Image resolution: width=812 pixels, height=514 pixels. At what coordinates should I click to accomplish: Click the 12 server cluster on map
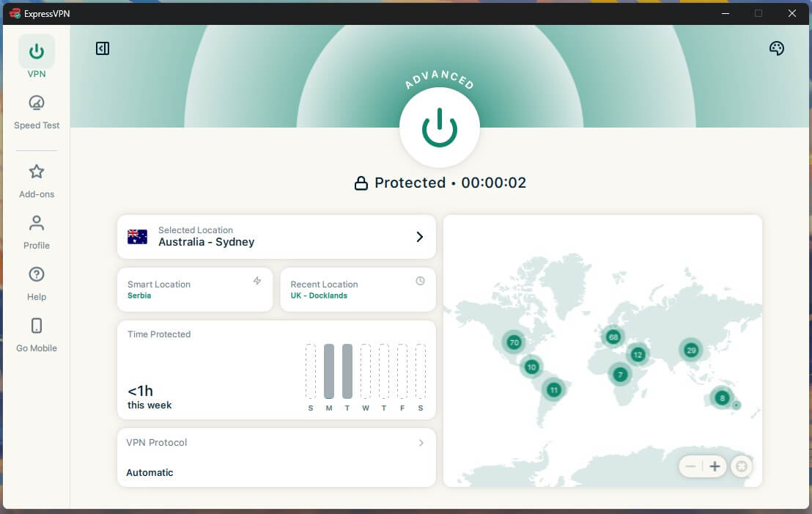(x=638, y=354)
